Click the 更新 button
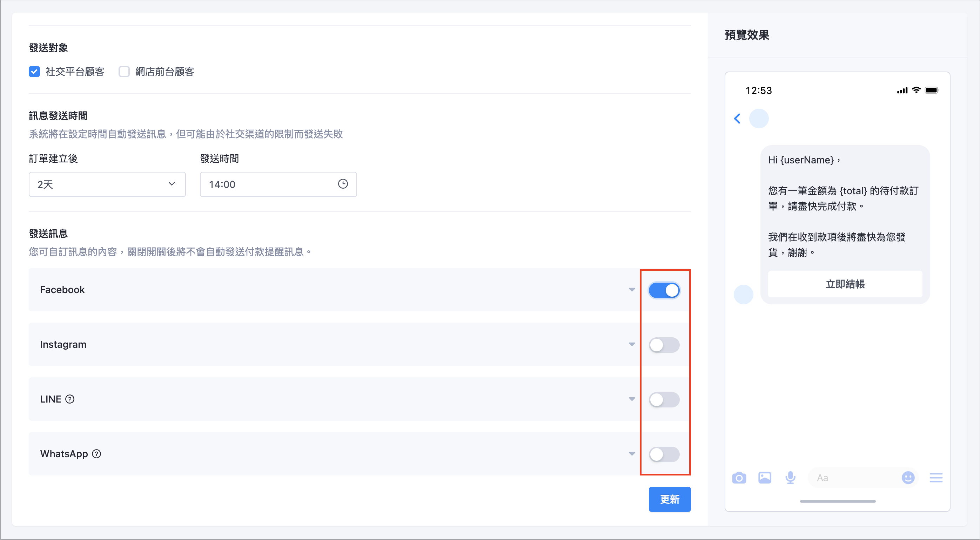This screenshot has width=980, height=540. pos(670,499)
